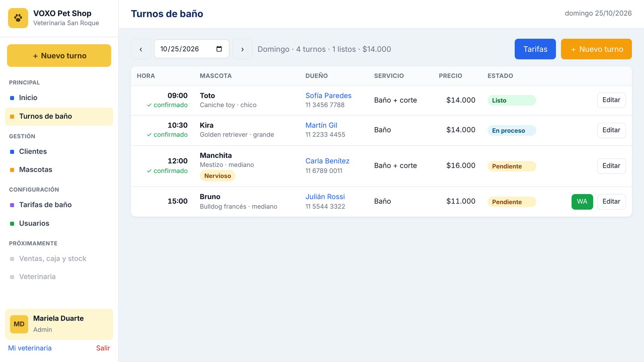Open the calendar picker icon in date field
Viewport: 644px width, 362px height.
(x=219, y=49)
